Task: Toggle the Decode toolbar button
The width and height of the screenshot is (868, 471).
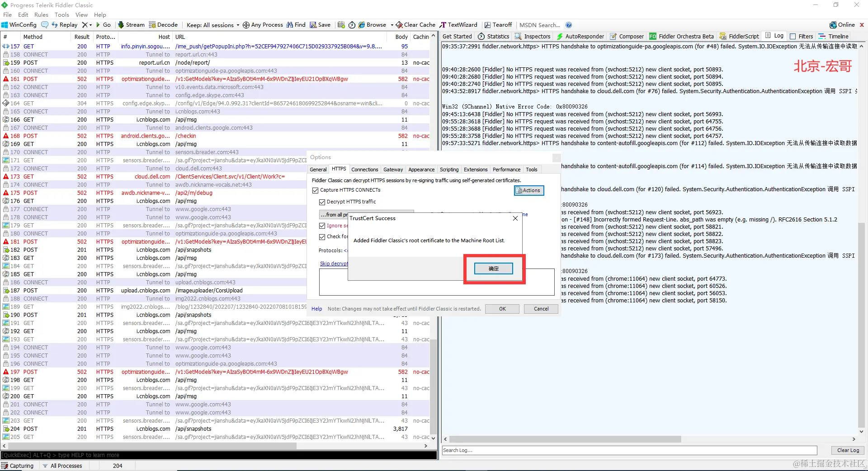Action: point(163,25)
